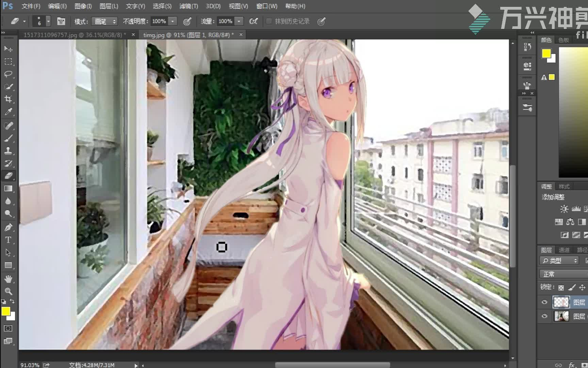Viewport: 588px width, 368px height.
Task: Select the Move tool
Action: (8, 49)
